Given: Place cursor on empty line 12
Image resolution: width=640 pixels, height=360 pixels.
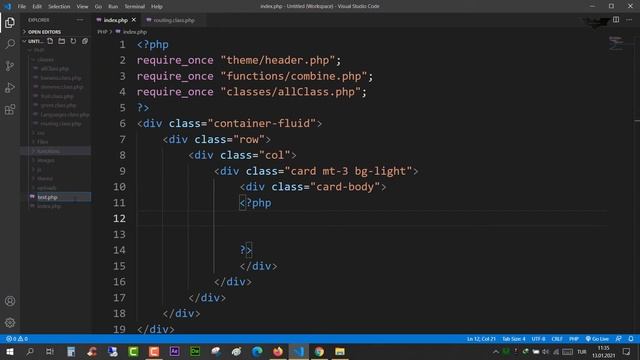Looking at the screenshot, I should [x=371, y=218].
